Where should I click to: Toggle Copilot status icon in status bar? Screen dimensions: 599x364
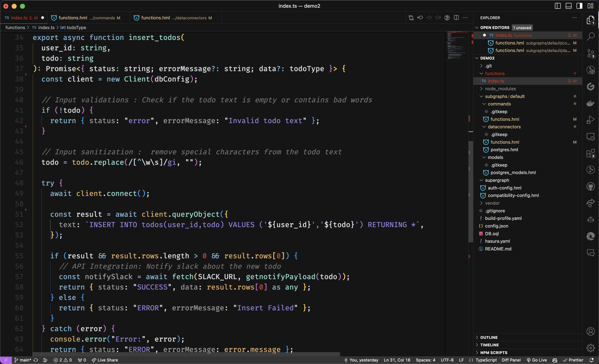click(x=555, y=360)
